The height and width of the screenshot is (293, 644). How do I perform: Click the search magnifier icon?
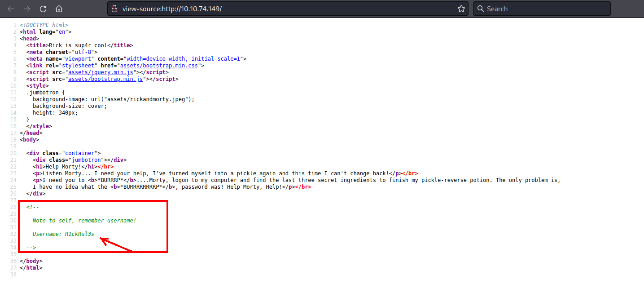coord(481,9)
